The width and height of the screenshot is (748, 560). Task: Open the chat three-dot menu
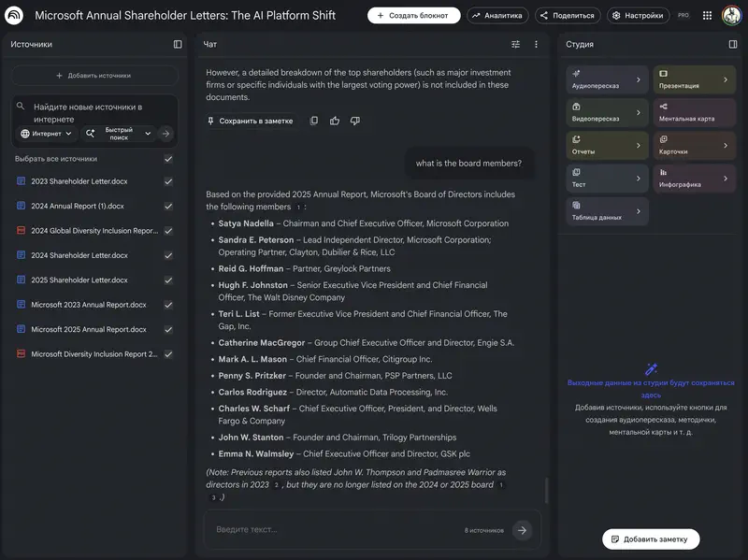(x=536, y=44)
